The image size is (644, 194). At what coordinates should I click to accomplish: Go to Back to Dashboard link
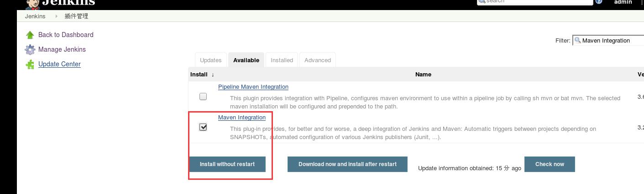66,35
